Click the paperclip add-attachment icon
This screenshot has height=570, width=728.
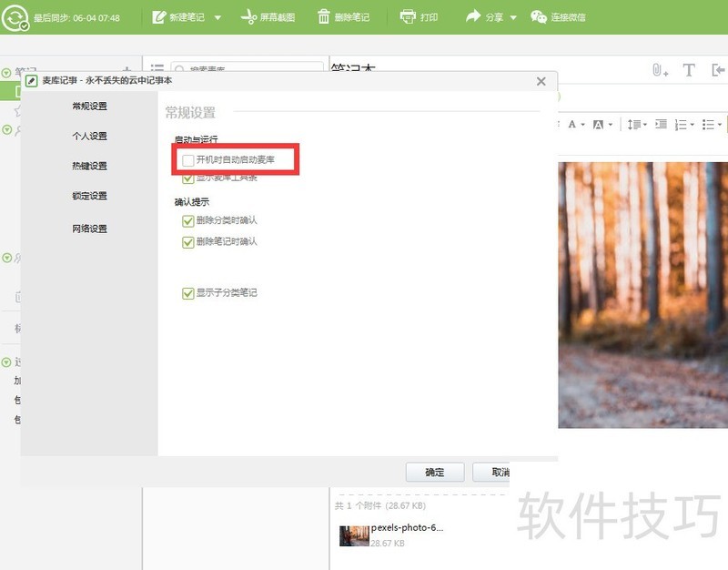click(x=660, y=70)
